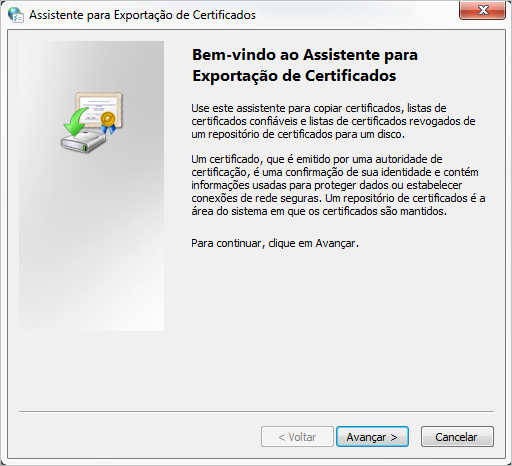The height and width of the screenshot is (466, 512).
Task: Close the wizard with the red X
Action: coord(482,10)
